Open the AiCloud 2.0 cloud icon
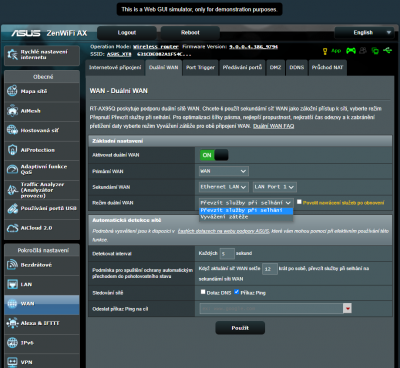The image size is (400, 368). click(12, 228)
